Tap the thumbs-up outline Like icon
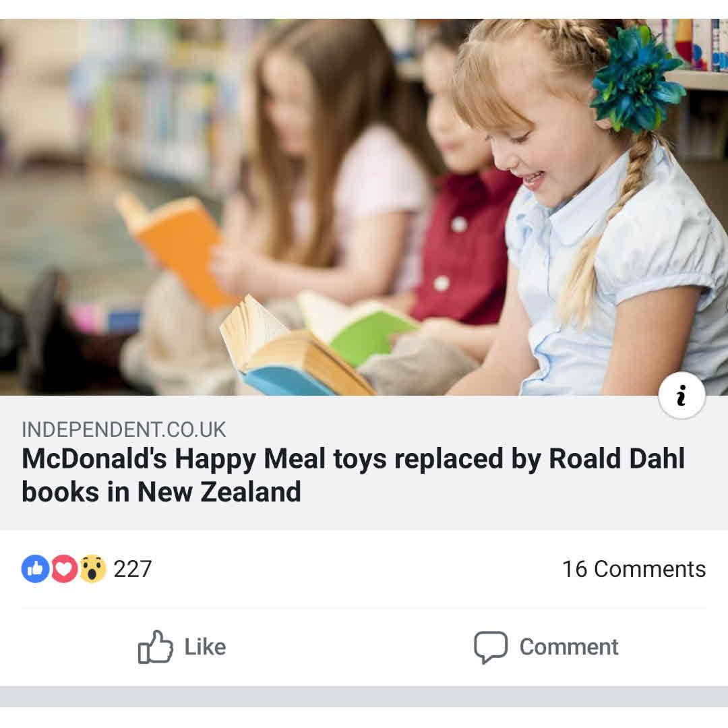Screen dimensions: 728x728 pos(156,646)
